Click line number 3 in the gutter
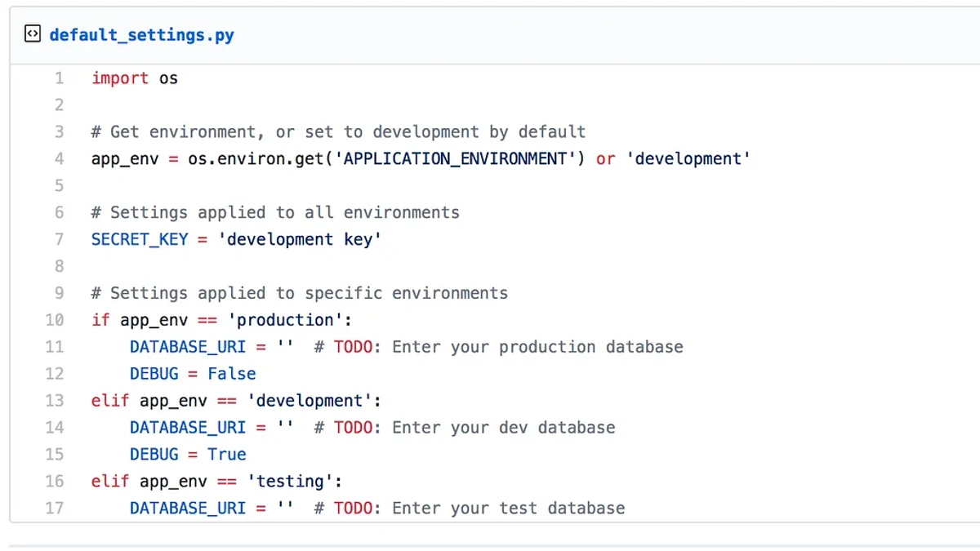The image size is (980, 551). point(59,132)
